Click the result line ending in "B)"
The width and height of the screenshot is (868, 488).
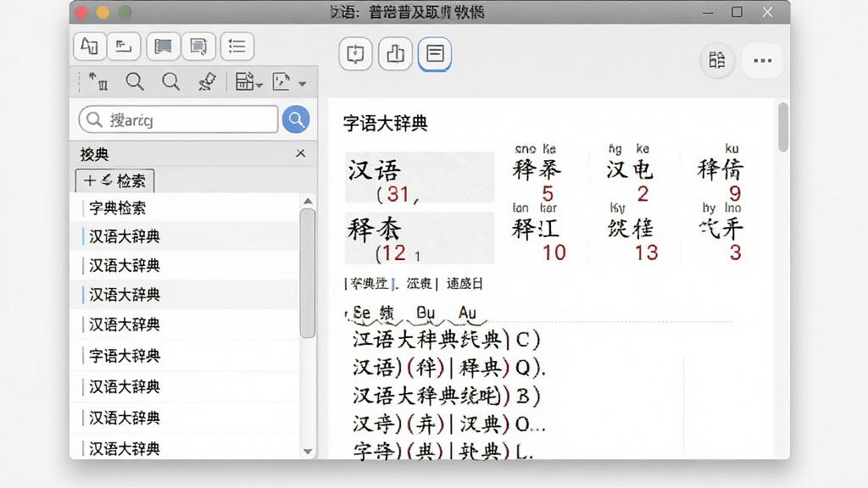point(446,396)
